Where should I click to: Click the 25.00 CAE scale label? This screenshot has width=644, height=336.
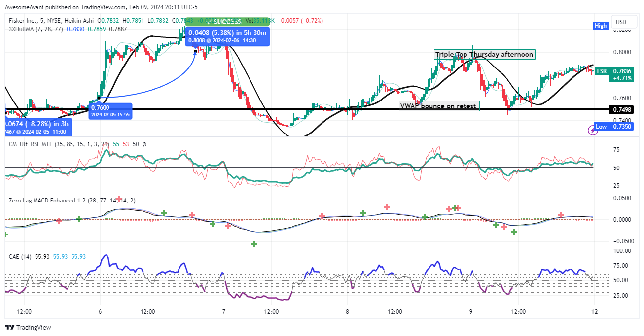(x=620, y=296)
